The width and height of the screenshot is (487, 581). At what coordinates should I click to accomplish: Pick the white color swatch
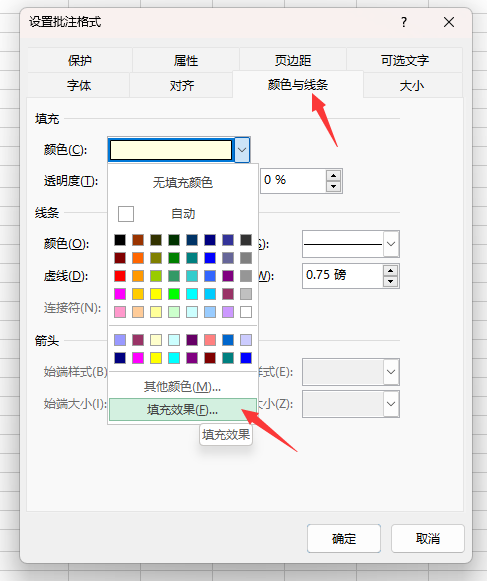point(246,312)
